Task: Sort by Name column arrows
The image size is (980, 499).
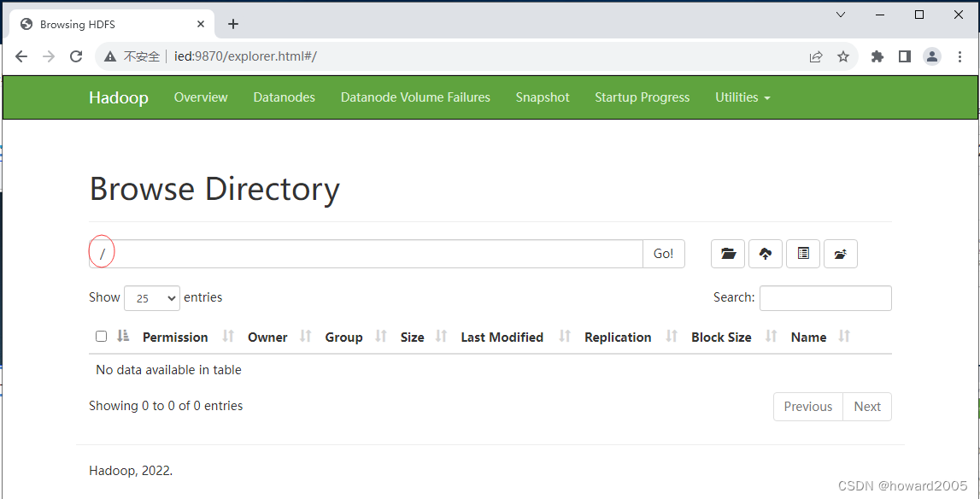Action: pos(844,337)
